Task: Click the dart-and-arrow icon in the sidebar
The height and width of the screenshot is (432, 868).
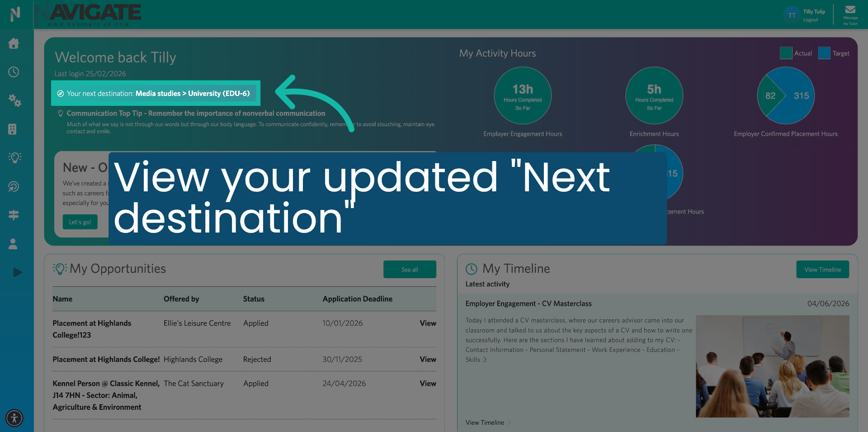Action: (14, 186)
